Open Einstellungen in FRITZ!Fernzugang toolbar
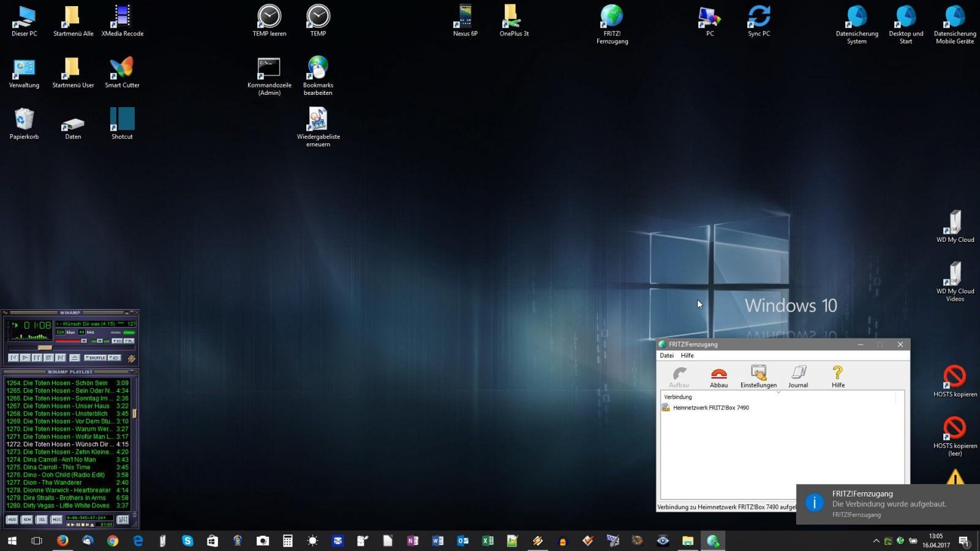Viewport: 980px width, 551px height. click(758, 377)
